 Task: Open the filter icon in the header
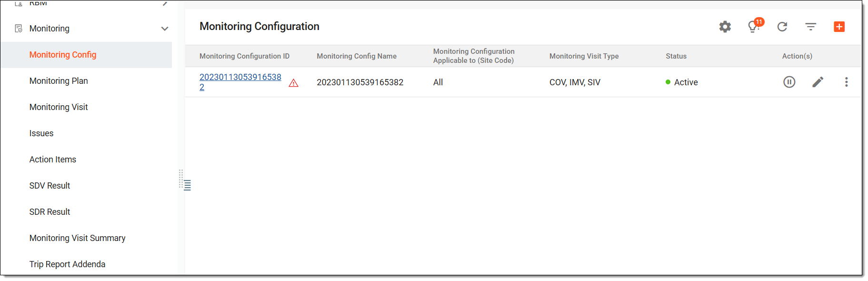point(811,27)
